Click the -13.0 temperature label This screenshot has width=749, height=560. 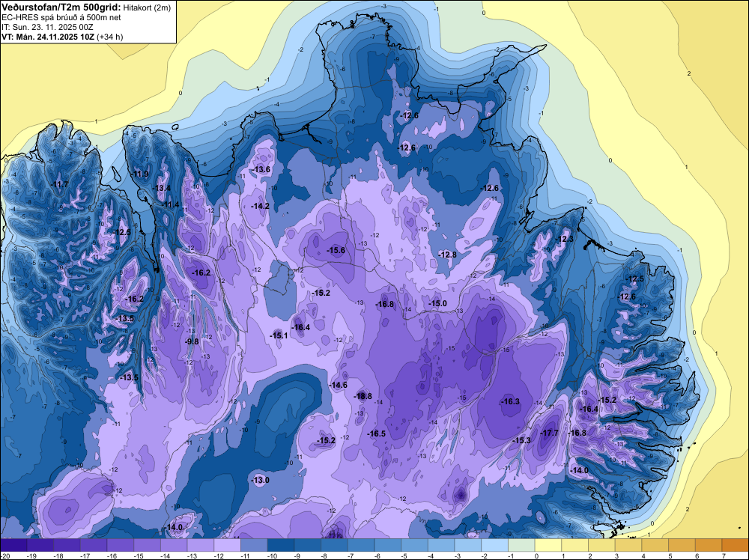[261, 481]
